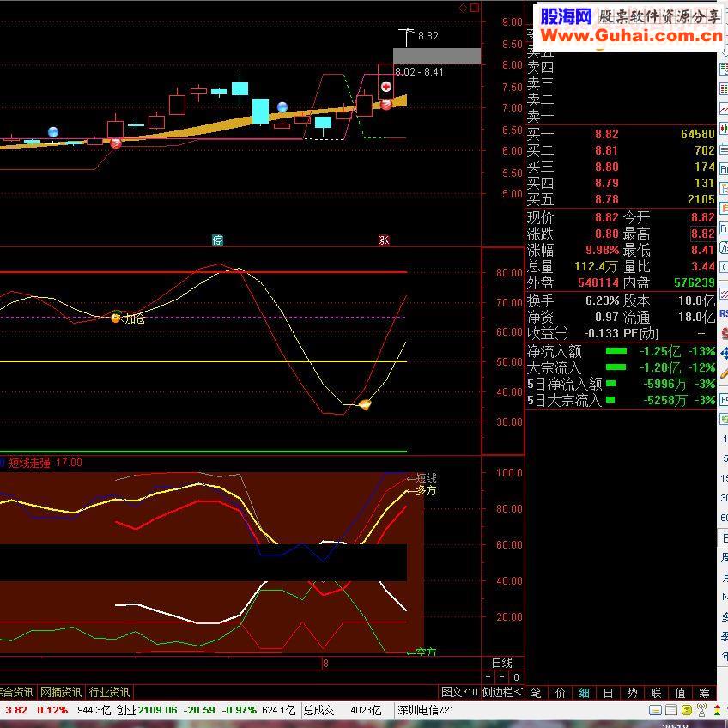Click the 外盘 value 548114
The width and height of the screenshot is (728, 728).
[x=598, y=282]
